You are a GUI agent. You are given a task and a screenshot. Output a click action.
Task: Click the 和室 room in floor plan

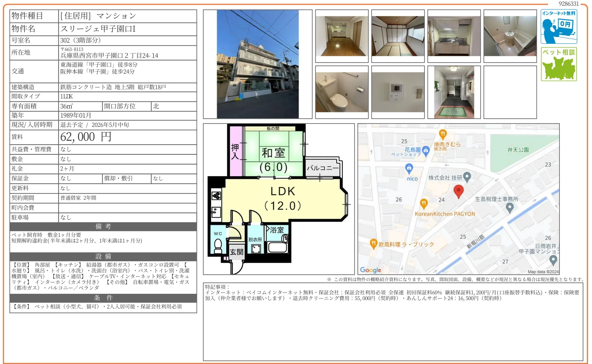(273, 154)
